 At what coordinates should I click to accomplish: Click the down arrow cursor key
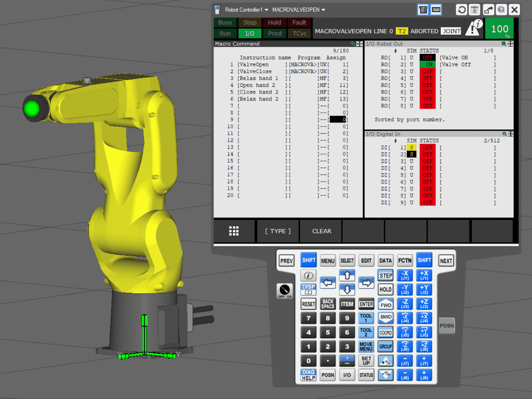point(347,290)
